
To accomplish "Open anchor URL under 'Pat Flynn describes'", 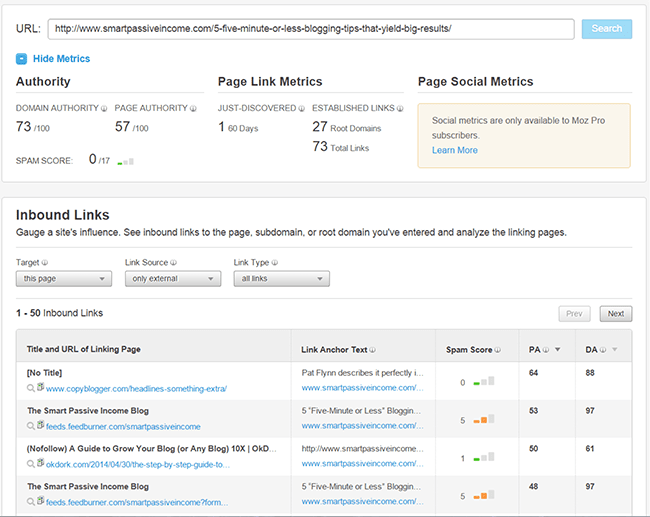I will pyautogui.click(x=362, y=388).
